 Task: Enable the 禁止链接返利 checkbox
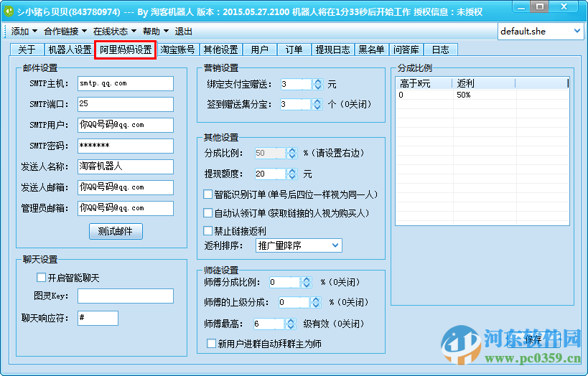207,230
